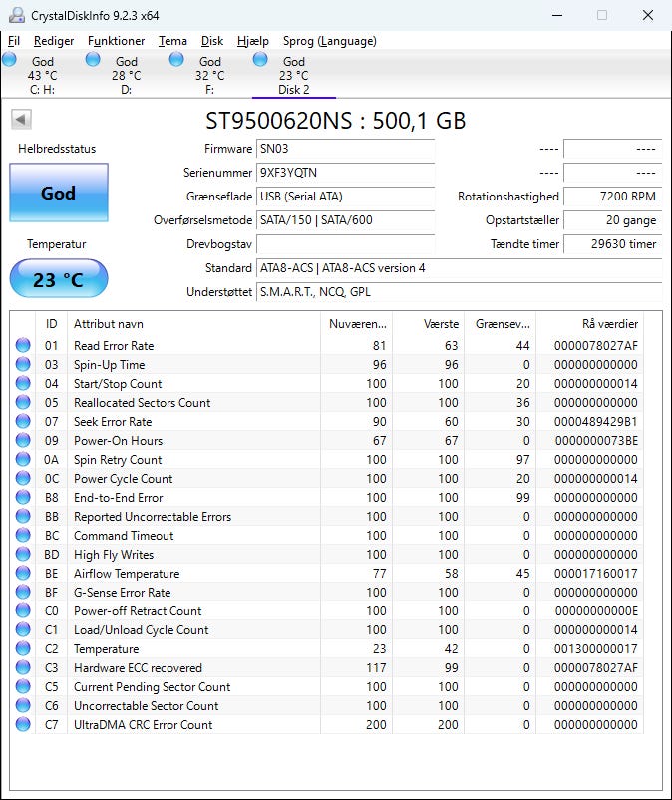Viewport: 672px width, 800px height.
Task: Click the CrystalDiskInfo title bar app icon
Action: coord(15,15)
